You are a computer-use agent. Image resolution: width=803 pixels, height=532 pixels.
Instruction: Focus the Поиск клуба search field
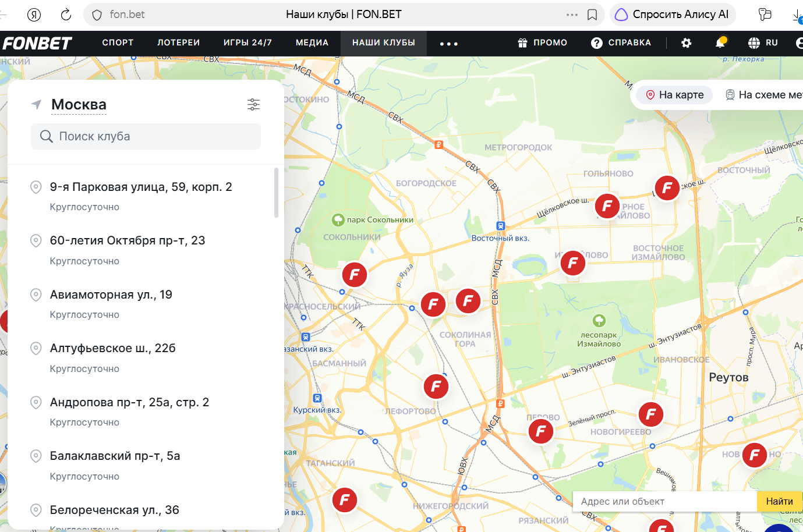point(146,136)
